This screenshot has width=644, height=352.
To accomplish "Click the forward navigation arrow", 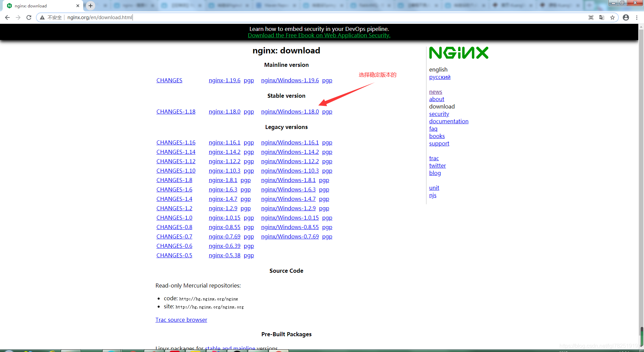I will (x=18, y=17).
